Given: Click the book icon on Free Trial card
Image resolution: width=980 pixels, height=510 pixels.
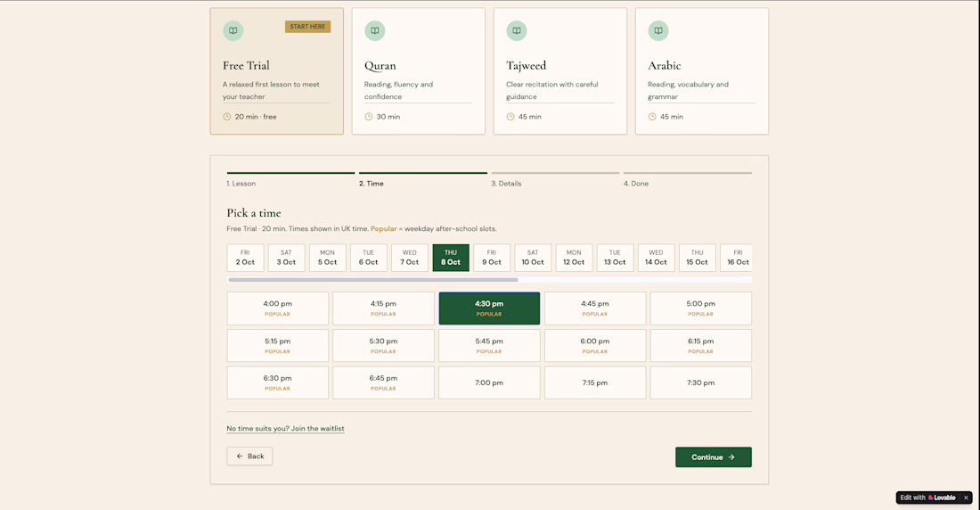Looking at the screenshot, I should pyautogui.click(x=233, y=30).
